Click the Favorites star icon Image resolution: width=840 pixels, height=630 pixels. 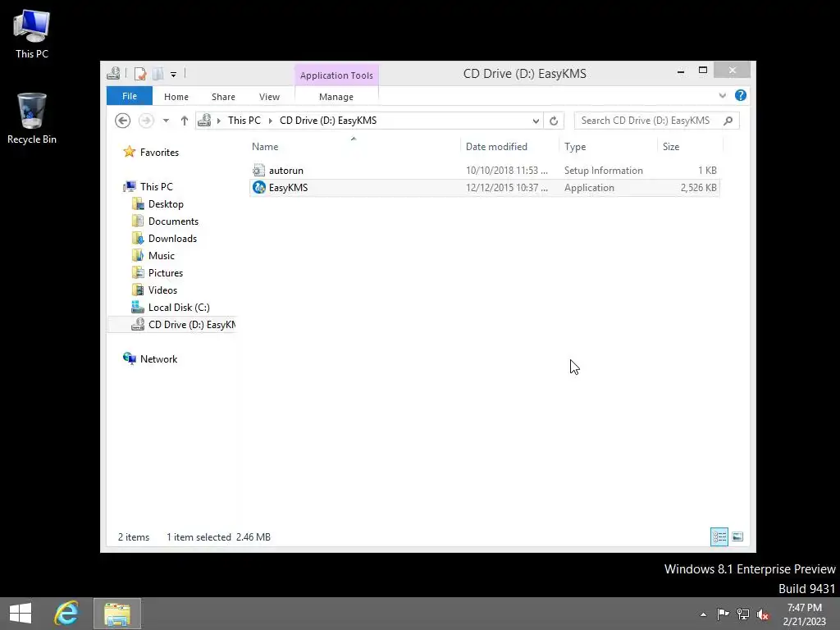129,152
